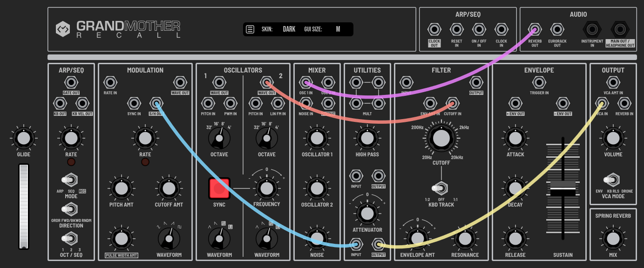Image resolution: width=644 pixels, height=268 pixels.
Task: Open the SKIN selector showing DARK
Action: [289, 29]
